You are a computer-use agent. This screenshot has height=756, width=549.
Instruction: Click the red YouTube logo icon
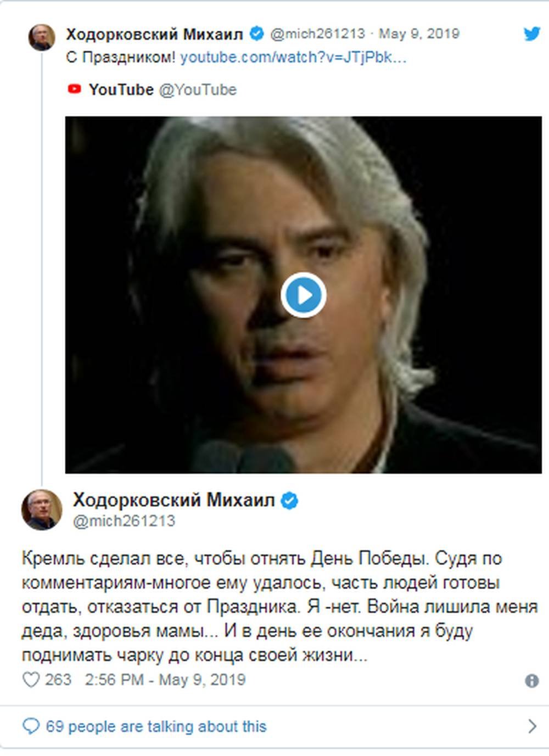(74, 89)
